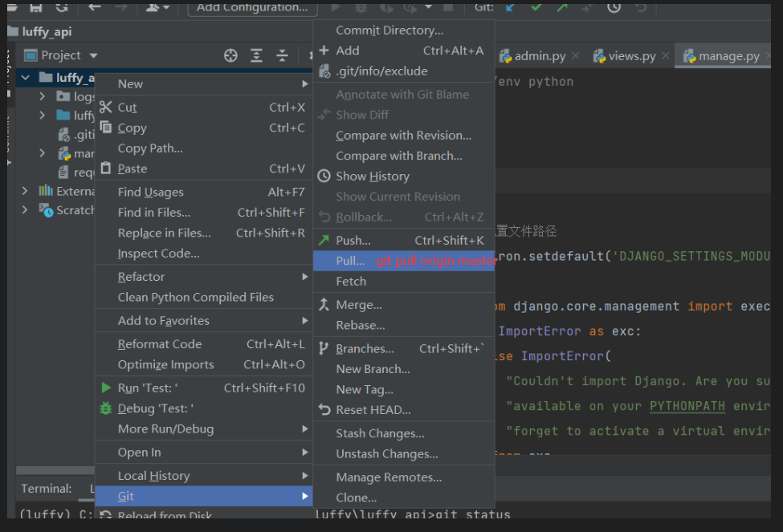This screenshot has width=783, height=532.
Task: Click the Stop square icon in toolbar
Action: point(448,7)
